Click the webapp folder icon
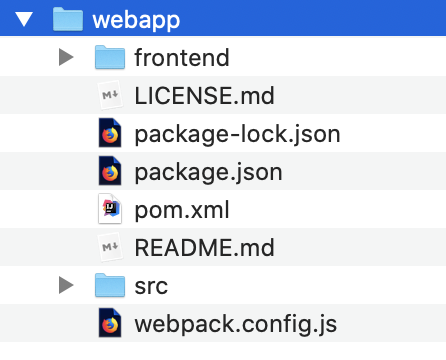The height and width of the screenshot is (360, 446). 68,19
